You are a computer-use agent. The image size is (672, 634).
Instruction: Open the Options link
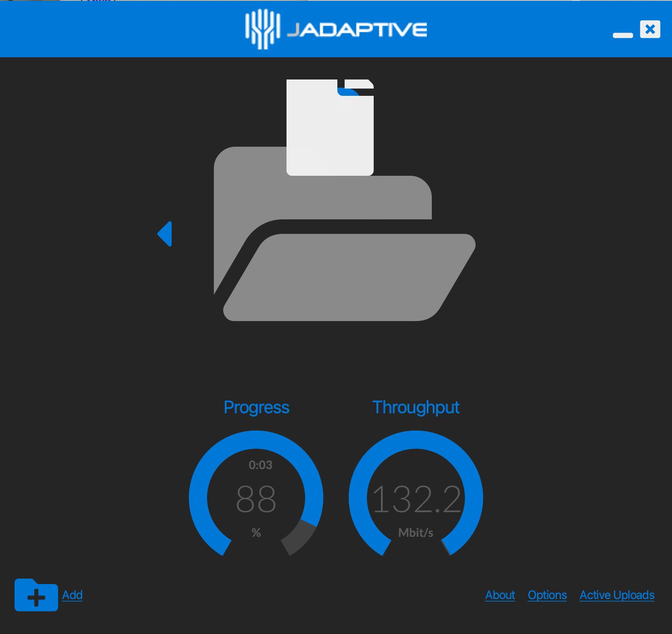(547, 595)
